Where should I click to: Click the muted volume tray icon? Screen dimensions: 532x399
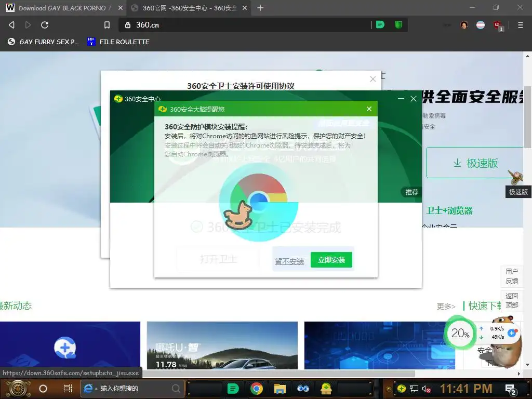point(426,389)
